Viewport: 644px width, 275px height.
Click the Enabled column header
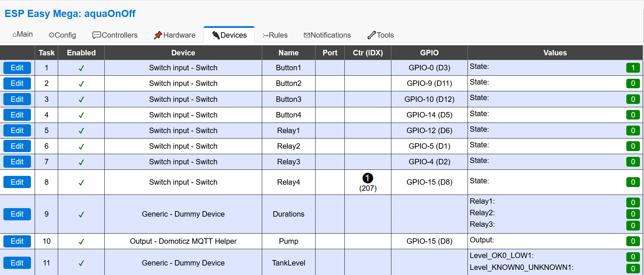coord(81,53)
